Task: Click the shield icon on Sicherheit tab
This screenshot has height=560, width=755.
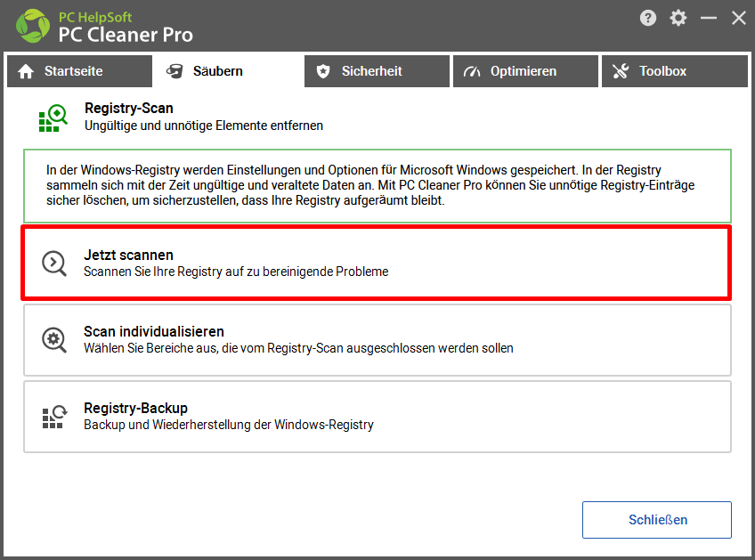Action: [x=323, y=71]
